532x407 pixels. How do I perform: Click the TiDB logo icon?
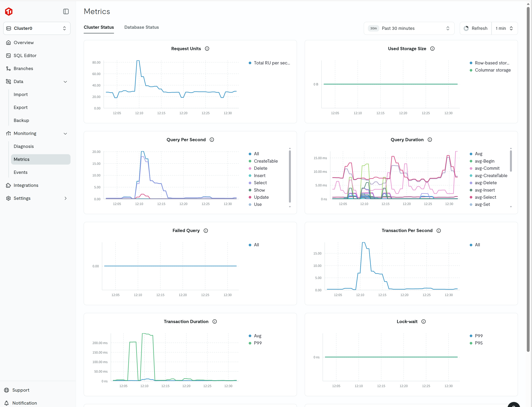pos(9,11)
